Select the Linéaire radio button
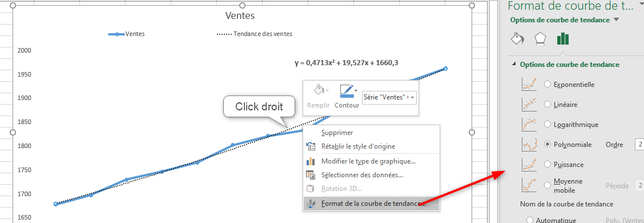Image resolution: width=644 pixels, height=223 pixels. pos(547,105)
